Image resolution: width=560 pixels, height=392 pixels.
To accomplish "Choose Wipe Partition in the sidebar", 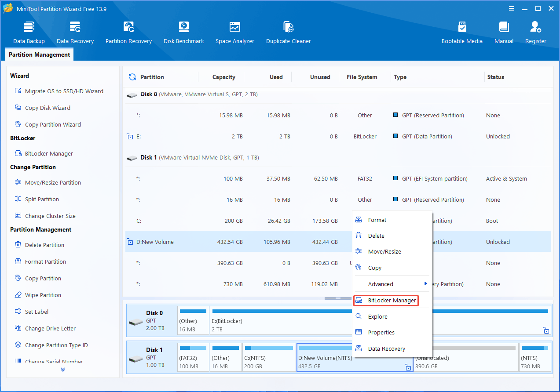I will coord(38,295).
